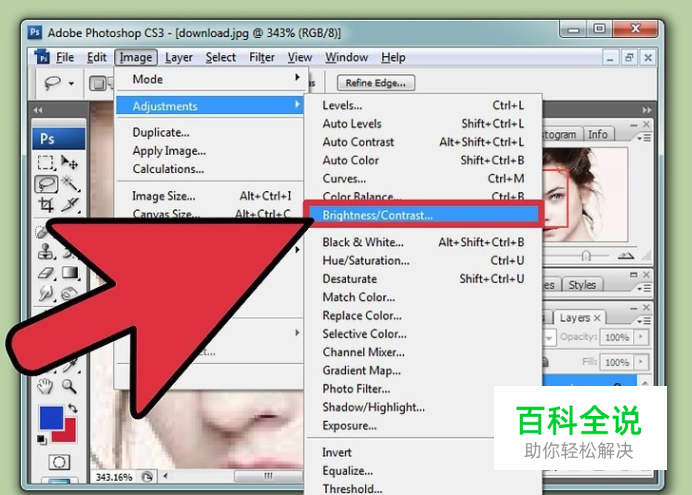This screenshot has width=692, height=495.
Task: Click the blue foreground color swatch
Action: coord(51,417)
